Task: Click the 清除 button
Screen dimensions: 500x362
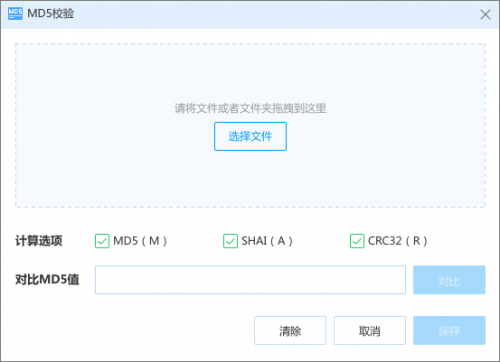Action: point(290,330)
